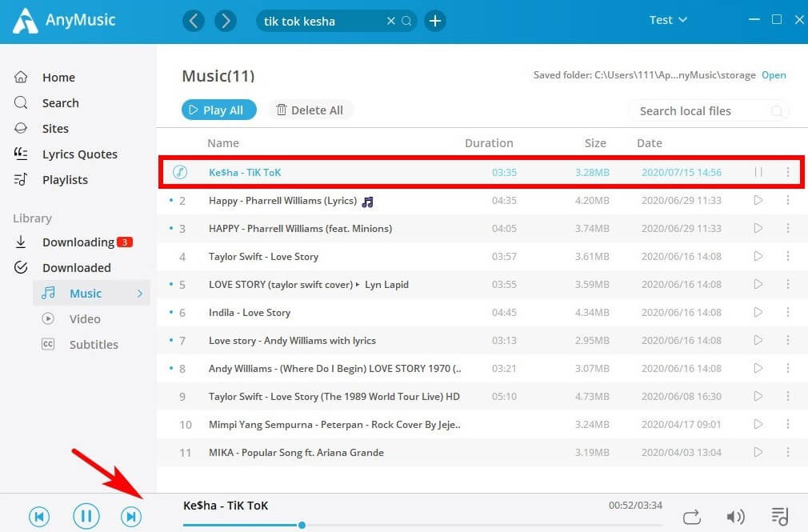Viewport: 808px width, 532px height.
Task: Focus the Search local files field
Action: click(709, 111)
